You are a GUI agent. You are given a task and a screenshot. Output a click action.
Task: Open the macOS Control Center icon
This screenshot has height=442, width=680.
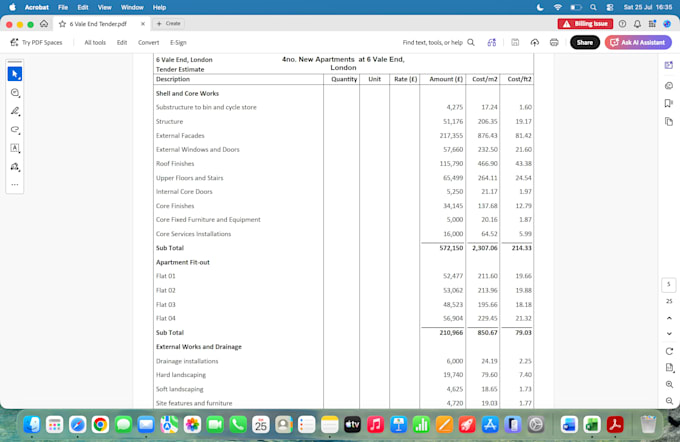610,7
